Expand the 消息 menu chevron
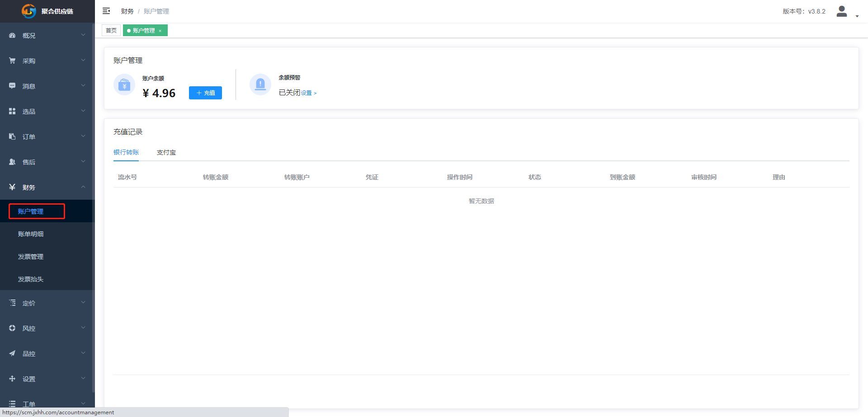The height and width of the screenshot is (417, 868). tap(83, 85)
